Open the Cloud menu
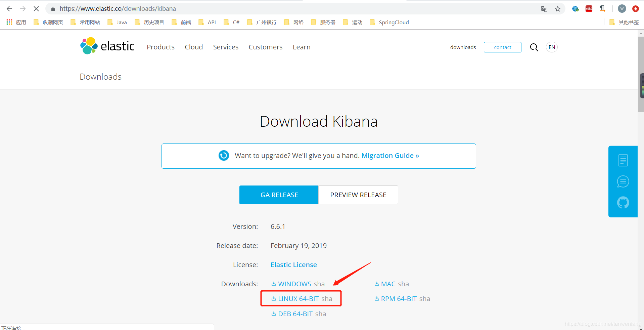Image resolution: width=644 pixels, height=330 pixels. coord(194,47)
